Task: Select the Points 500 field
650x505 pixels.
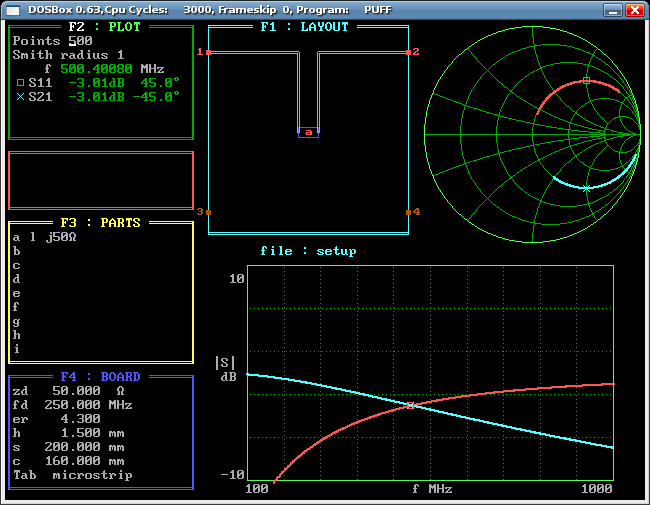Action: click(52, 41)
